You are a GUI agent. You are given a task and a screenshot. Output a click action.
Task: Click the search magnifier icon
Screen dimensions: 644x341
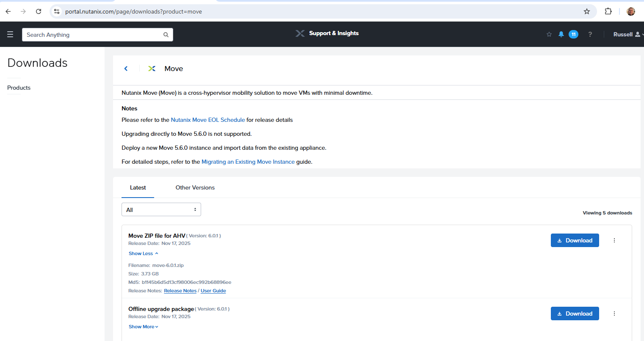(166, 35)
